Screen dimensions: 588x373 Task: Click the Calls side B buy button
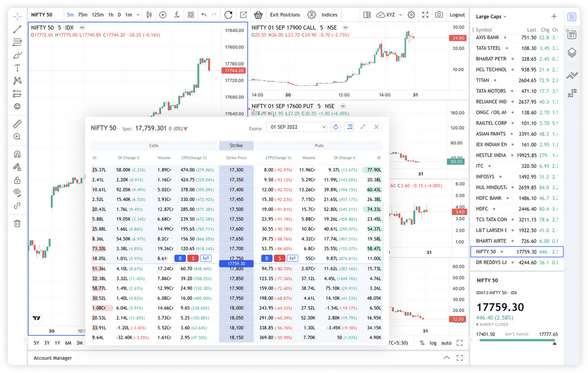[x=180, y=258]
